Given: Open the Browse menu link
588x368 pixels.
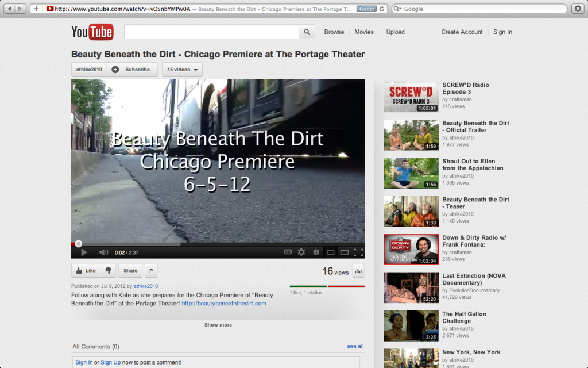Looking at the screenshot, I should 334,32.
